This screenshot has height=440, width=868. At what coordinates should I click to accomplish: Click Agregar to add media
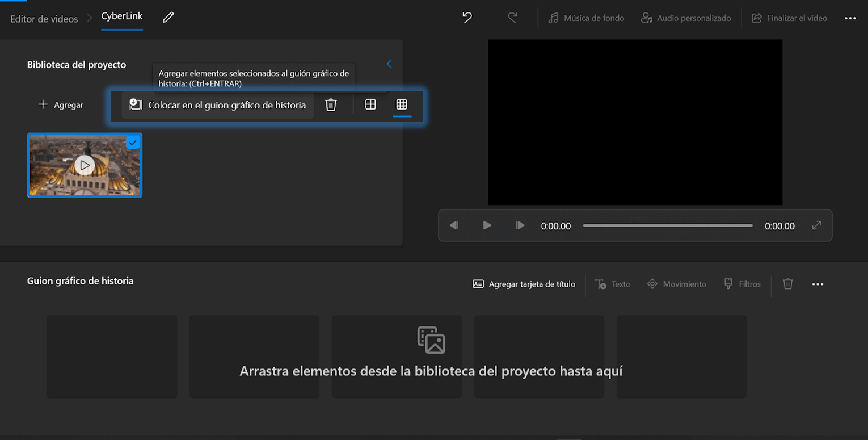[x=61, y=105]
